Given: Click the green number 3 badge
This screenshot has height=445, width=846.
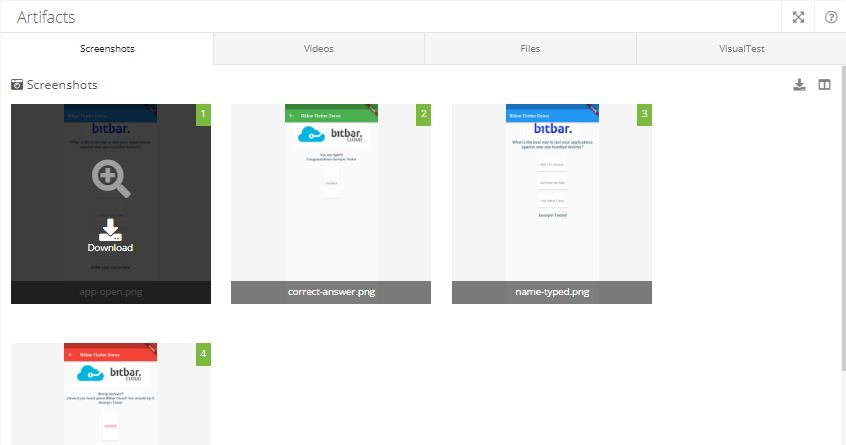Looking at the screenshot, I should click(x=644, y=114).
